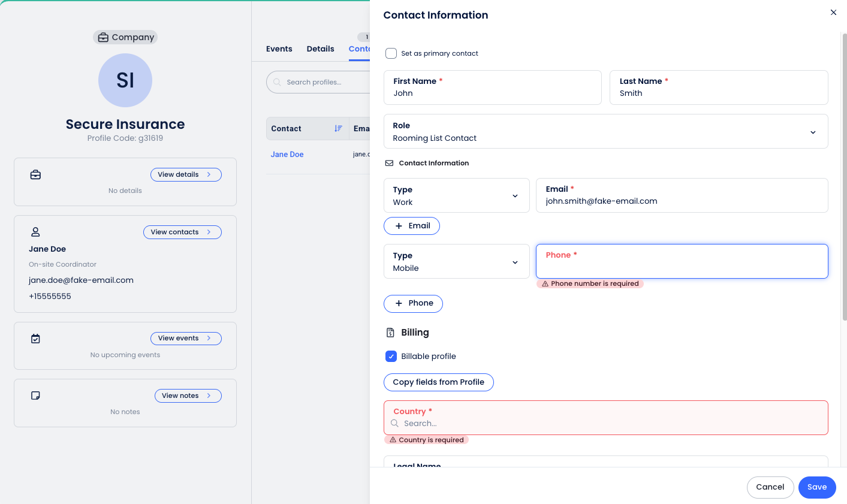
Task: Switch to the Events tab
Action: tap(279, 49)
